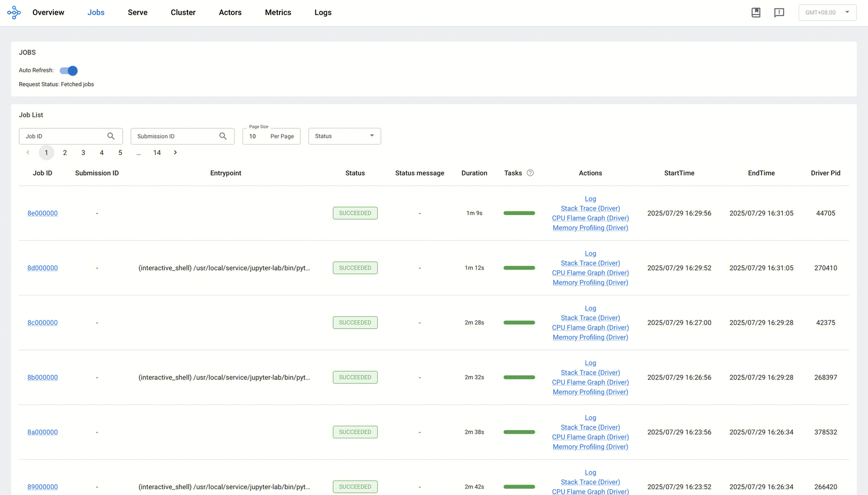
Task: Click Driver Pid 44705
Action: click(x=826, y=213)
